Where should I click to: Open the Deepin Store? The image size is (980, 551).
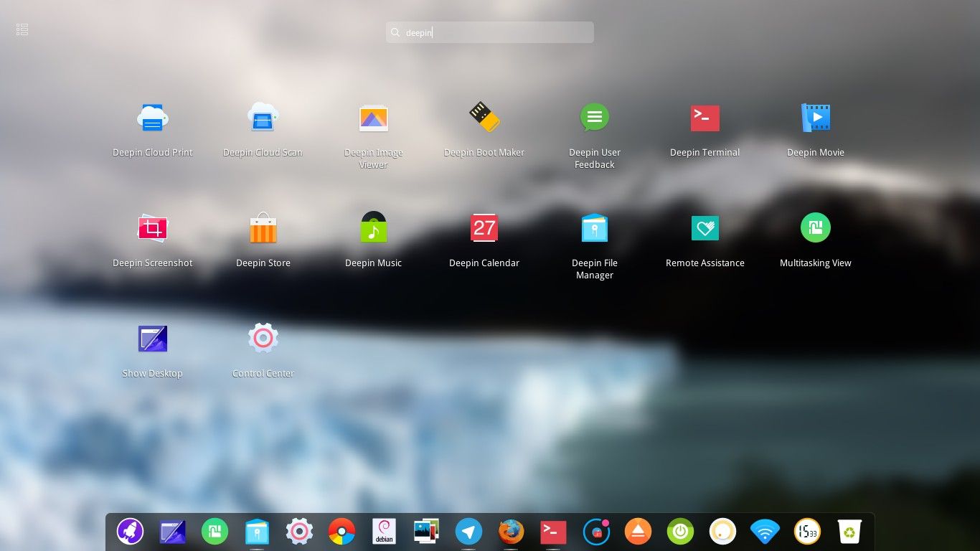click(x=263, y=229)
